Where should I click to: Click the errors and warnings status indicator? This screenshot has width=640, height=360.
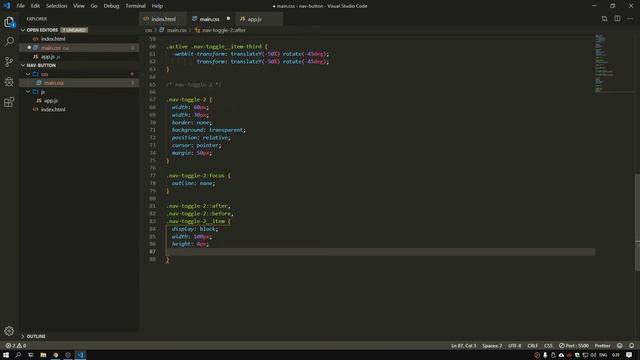16,346
